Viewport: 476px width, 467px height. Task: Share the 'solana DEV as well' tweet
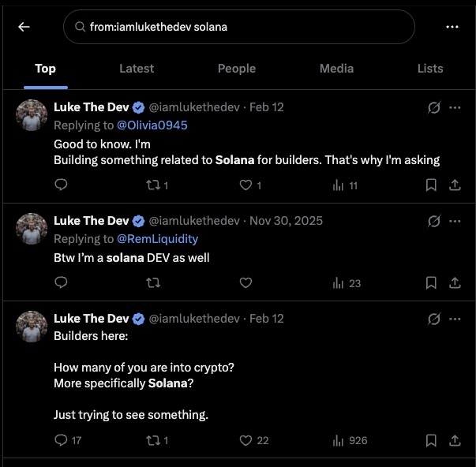[x=455, y=282]
